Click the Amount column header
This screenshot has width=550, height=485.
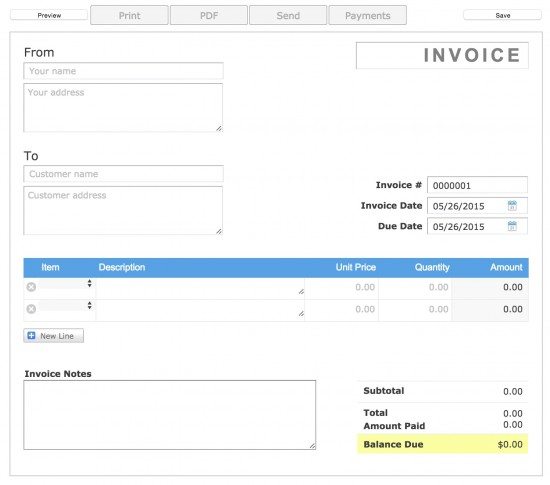[506, 267]
